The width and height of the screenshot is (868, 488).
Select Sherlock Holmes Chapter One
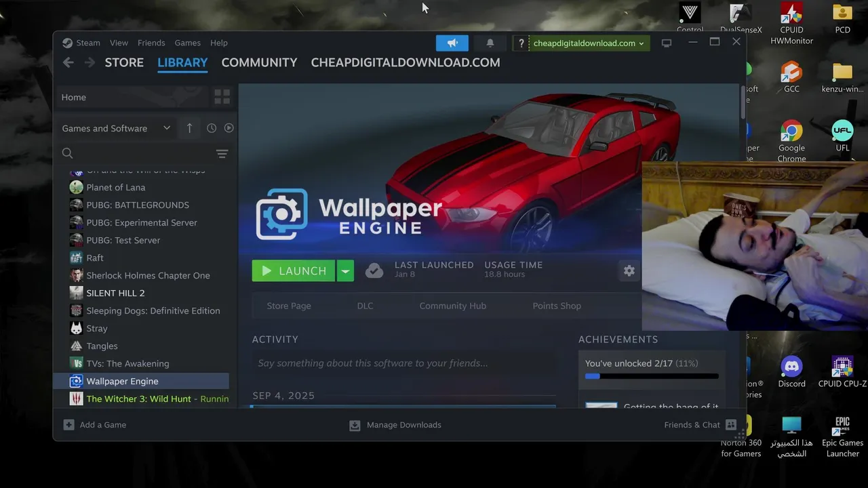[148, 275]
